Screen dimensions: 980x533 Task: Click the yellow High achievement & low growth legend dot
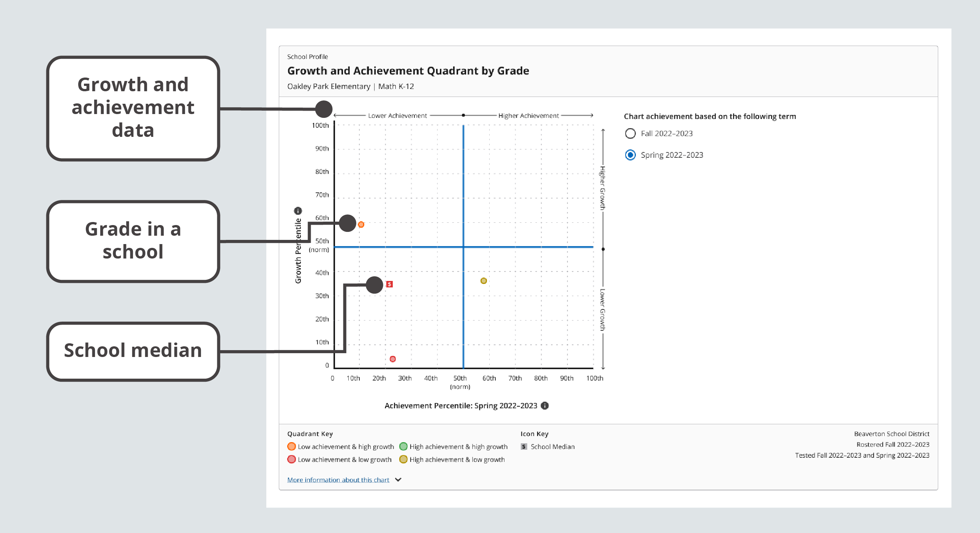[x=403, y=460]
